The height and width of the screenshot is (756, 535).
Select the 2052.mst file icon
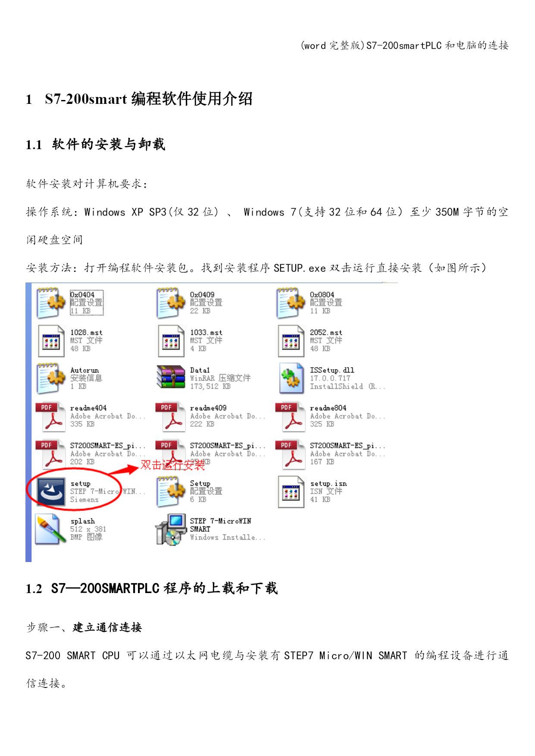291,341
